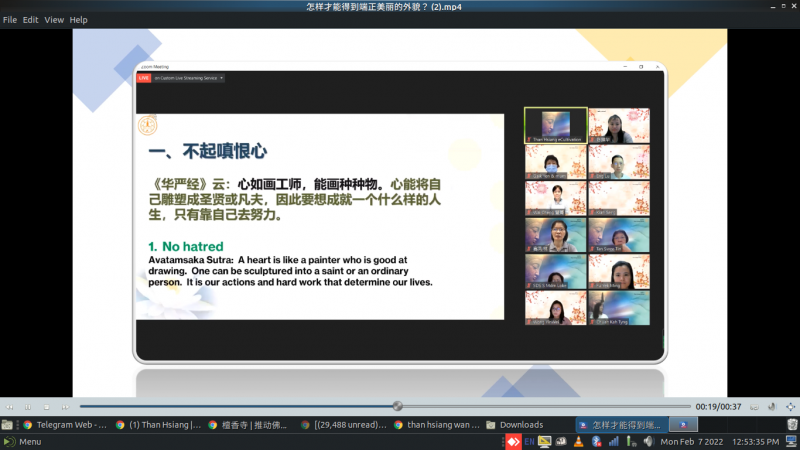Stop the video playback
This screenshot has width=800, height=450.
(46, 406)
